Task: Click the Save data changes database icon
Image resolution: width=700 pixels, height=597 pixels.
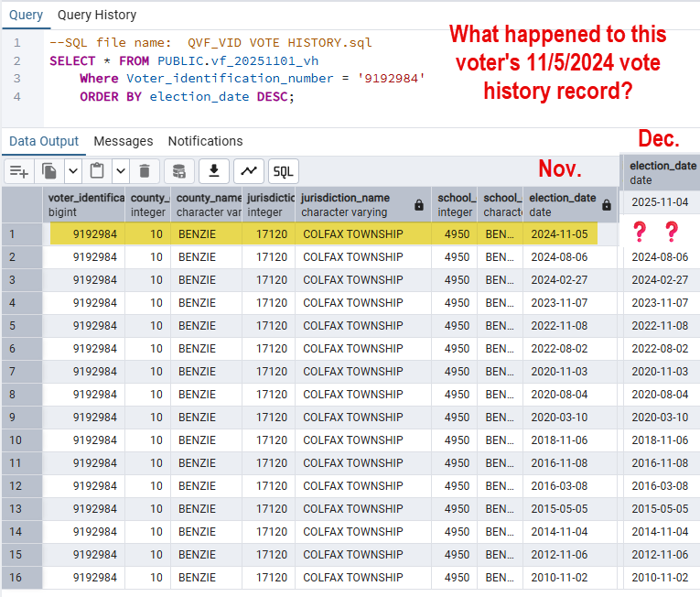Action: 179,171
